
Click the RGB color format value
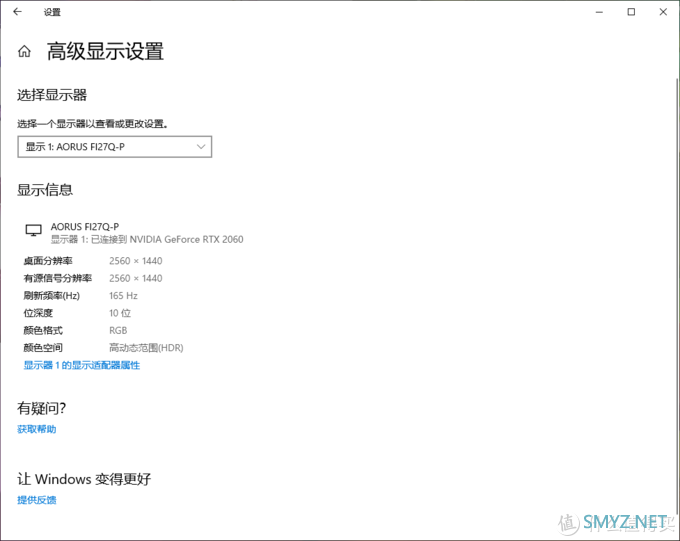point(118,330)
